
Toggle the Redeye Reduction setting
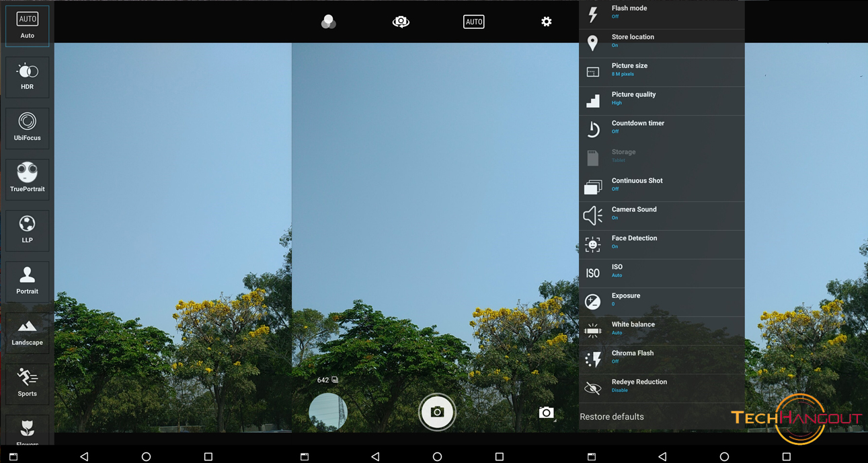click(x=662, y=388)
